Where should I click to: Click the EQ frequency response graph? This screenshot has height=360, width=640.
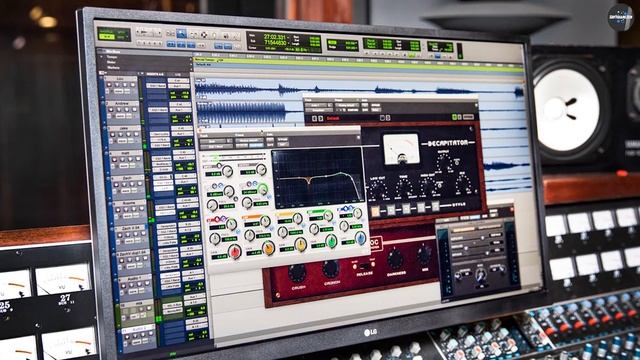point(318,178)
